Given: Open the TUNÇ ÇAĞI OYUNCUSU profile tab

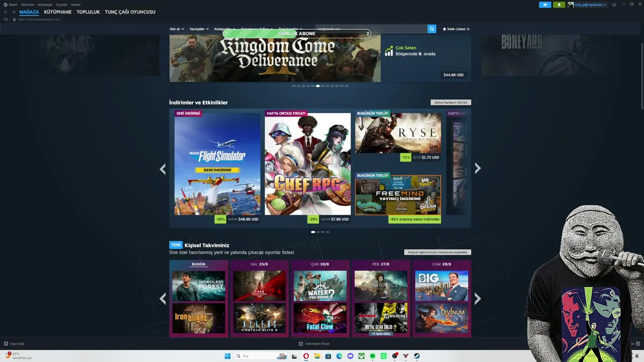Looking at the screenshot, I should (130, 12).
